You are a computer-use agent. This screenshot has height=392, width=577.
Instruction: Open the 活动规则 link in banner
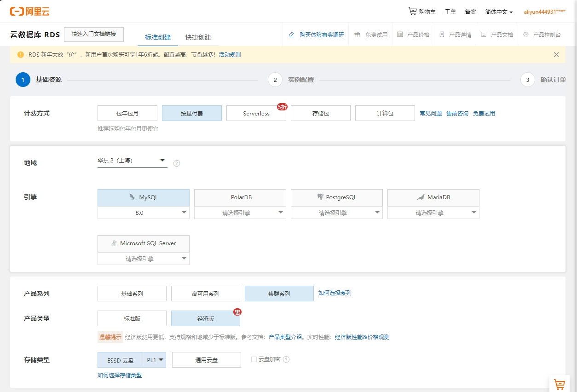click(x=230, y=54)
